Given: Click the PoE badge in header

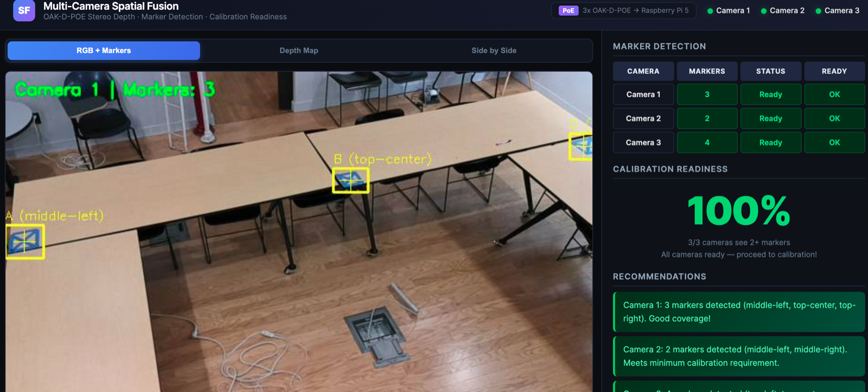Looking at the screenshot, I should [569, 10].
